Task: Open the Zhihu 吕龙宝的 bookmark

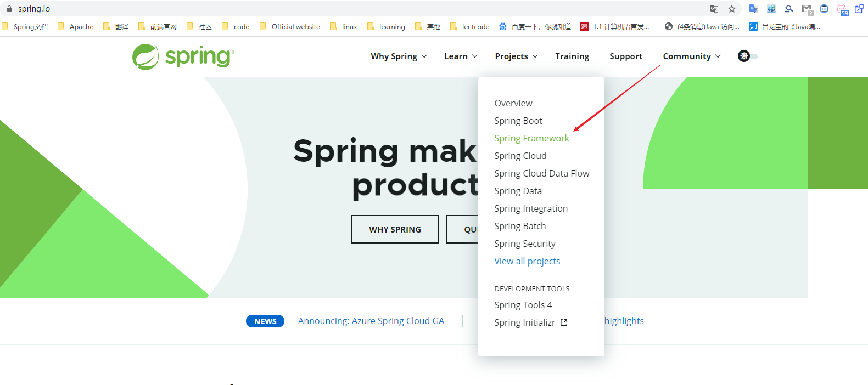Action: pyautogui.click(x=785, y=26)
